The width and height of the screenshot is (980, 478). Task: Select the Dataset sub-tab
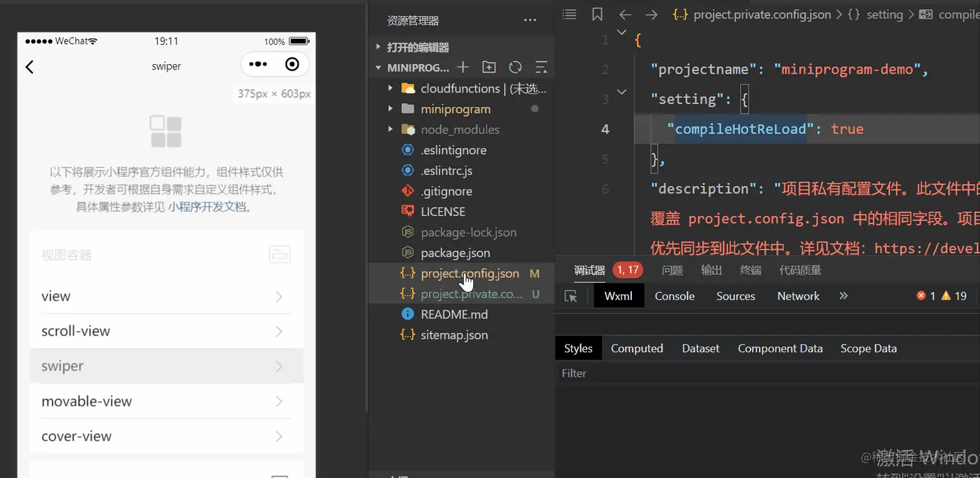click(701, 348)
